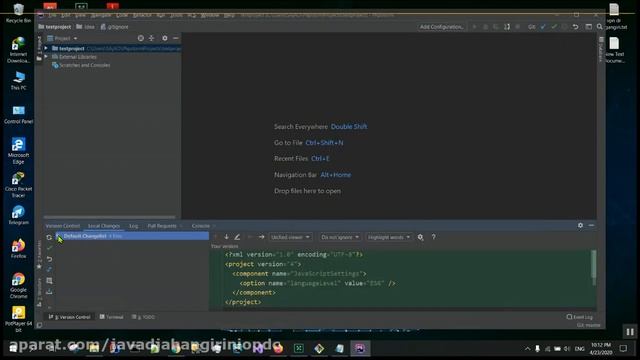
Task: Click the Git commit green checkmark
Action: click(x=554, y=27)
